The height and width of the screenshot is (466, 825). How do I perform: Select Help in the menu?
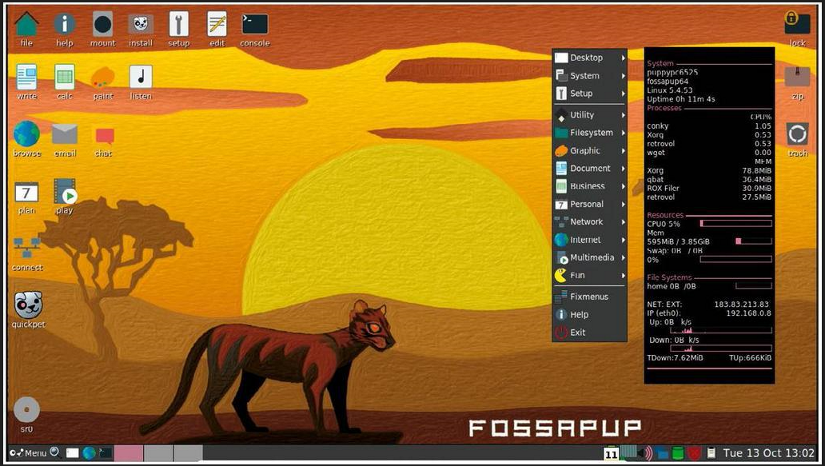click(x=590, y=315)
